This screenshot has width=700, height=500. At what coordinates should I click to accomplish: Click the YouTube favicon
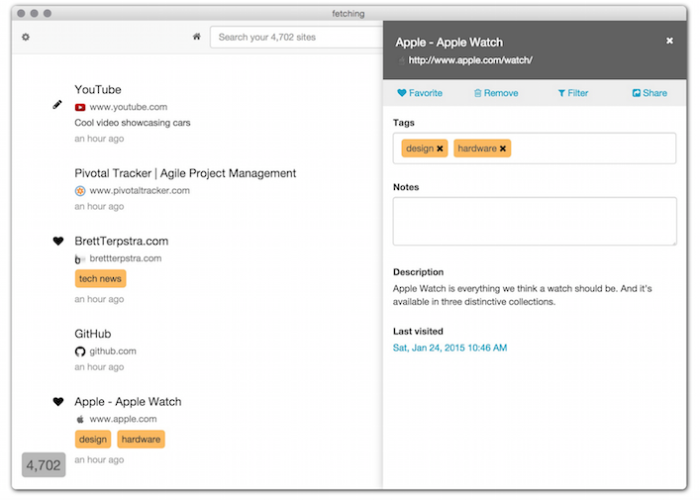[80, 107]
